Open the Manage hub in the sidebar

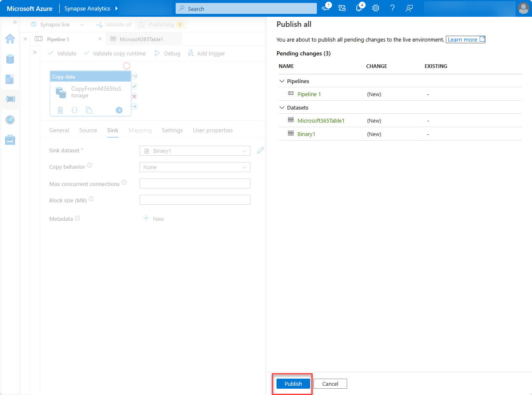[x=10, y=140]
